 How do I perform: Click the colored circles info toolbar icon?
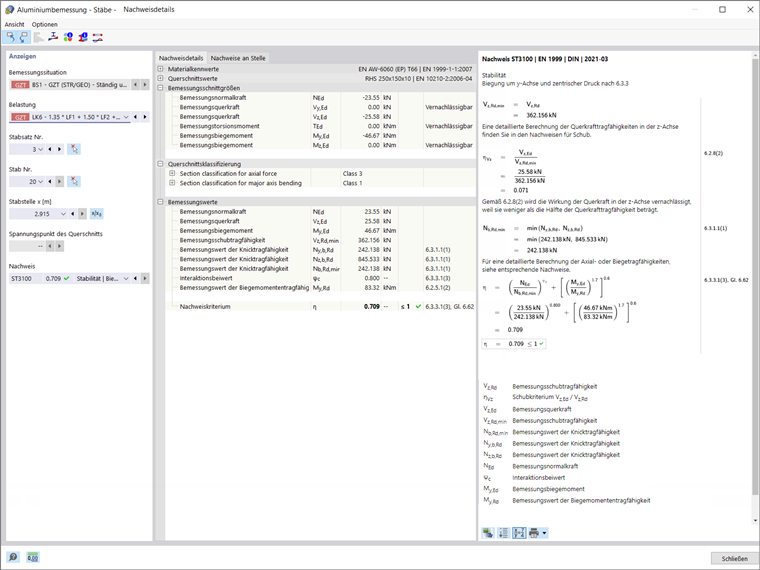68,37
